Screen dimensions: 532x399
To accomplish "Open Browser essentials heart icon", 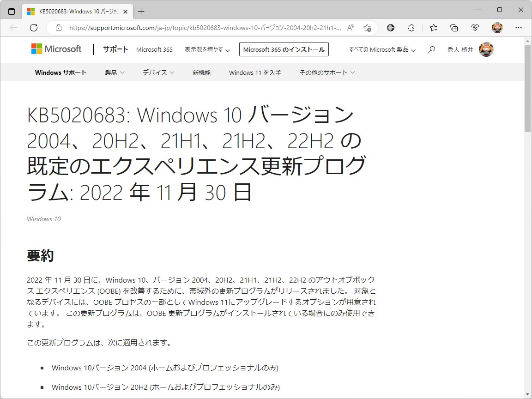I will pyautogui.click(x=475, y=28).
